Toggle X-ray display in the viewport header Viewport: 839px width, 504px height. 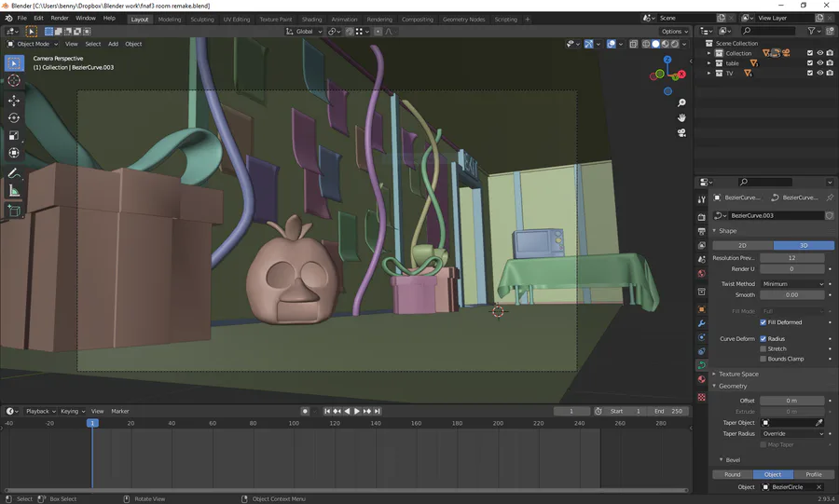coord(633,44)
